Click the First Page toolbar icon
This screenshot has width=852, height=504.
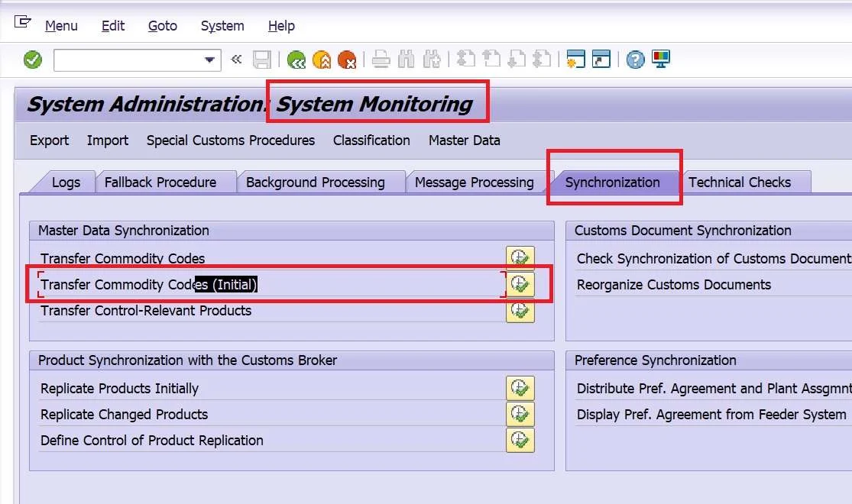pyautogui.click(x=465, y=59)
